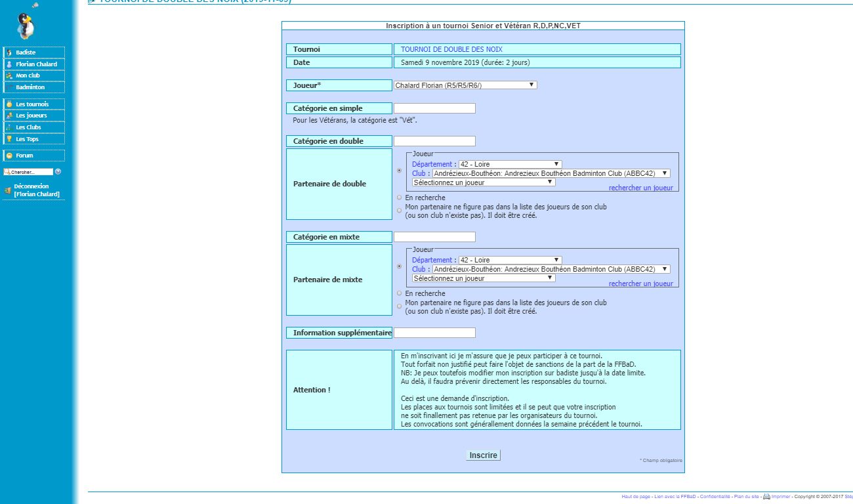Open the TOURNOI DE DOUBLE DES NOIX link in form
Screen dimensions: 853x504
pyautogui.click(x=451, y=49)
